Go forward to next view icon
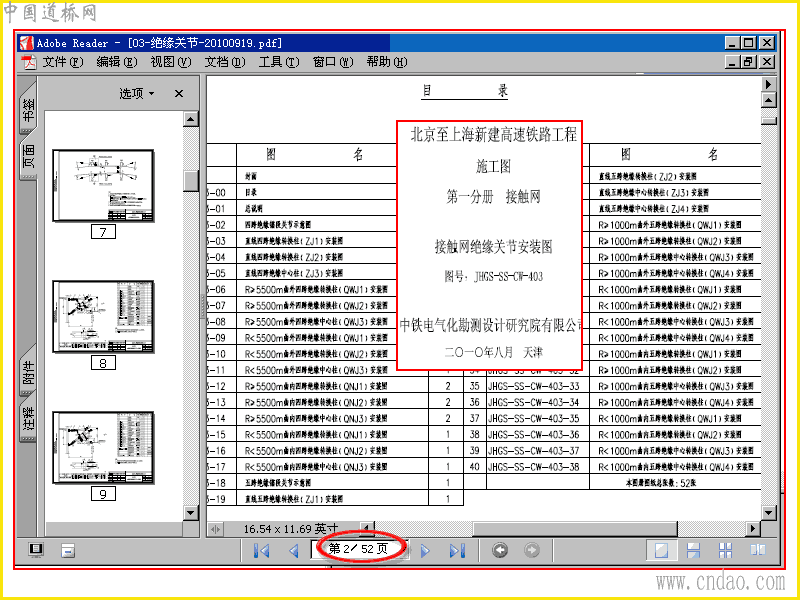This screenshot has width=800, height=600. tap(532, 550)
